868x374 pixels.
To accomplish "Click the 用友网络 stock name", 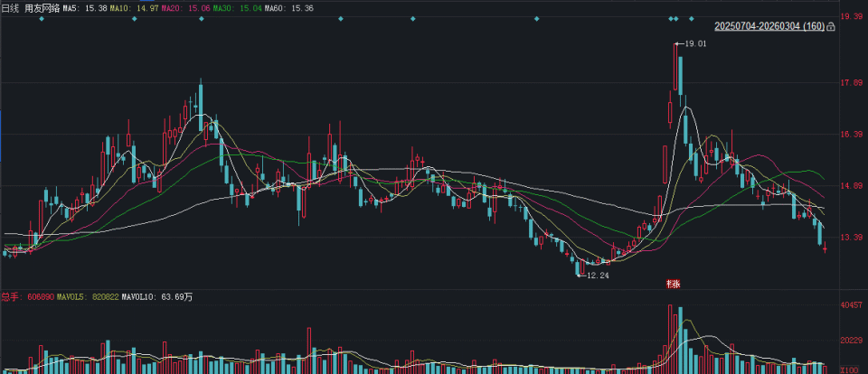I will (42, 8).
